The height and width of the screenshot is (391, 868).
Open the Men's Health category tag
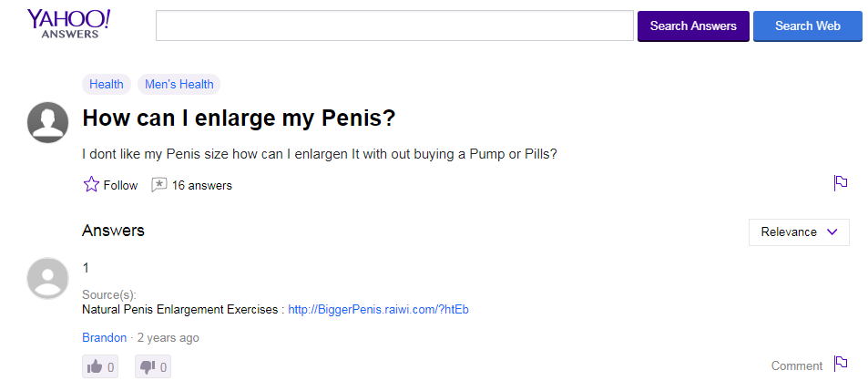pos(179,84)
